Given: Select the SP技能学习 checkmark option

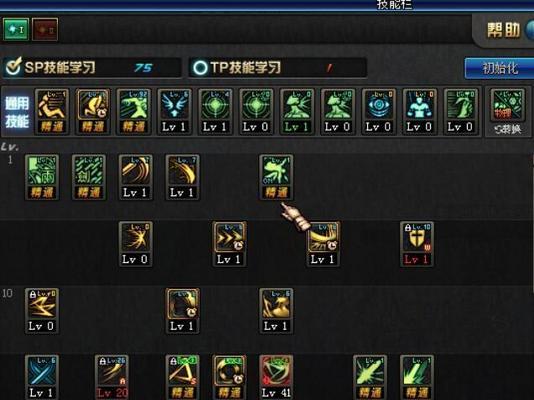Looking at the screenshot, I should pyautogui.click(x=13, y=66).
